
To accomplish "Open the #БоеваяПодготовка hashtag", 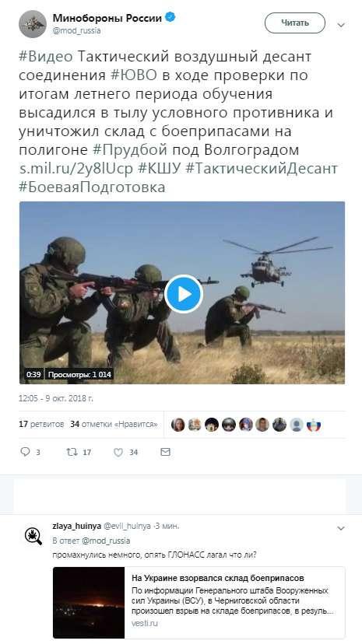I will 92,187.
